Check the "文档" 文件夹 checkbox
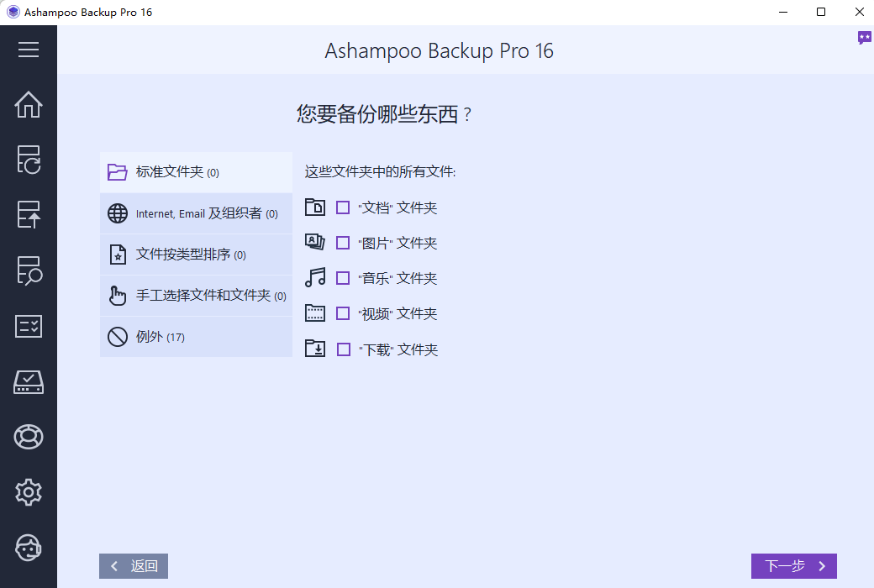The image size is (874, 588). coord(343,207)
